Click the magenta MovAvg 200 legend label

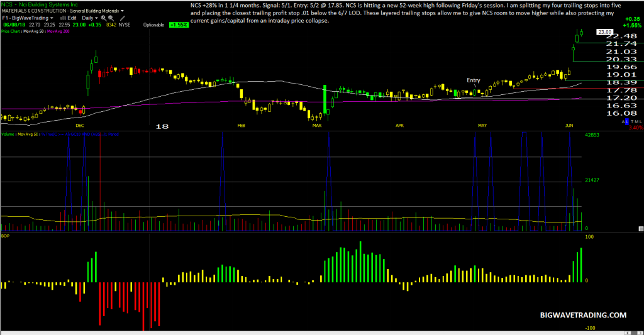tap(58, 31)
